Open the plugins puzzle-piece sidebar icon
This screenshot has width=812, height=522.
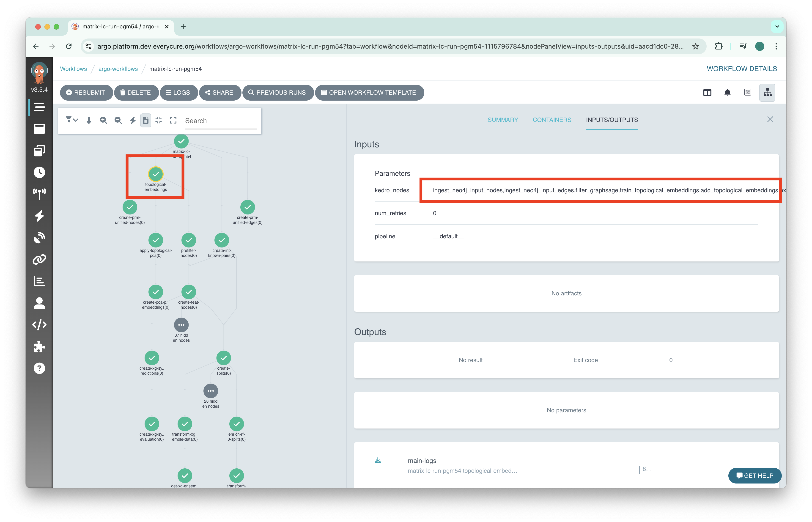tap(39, 346)
